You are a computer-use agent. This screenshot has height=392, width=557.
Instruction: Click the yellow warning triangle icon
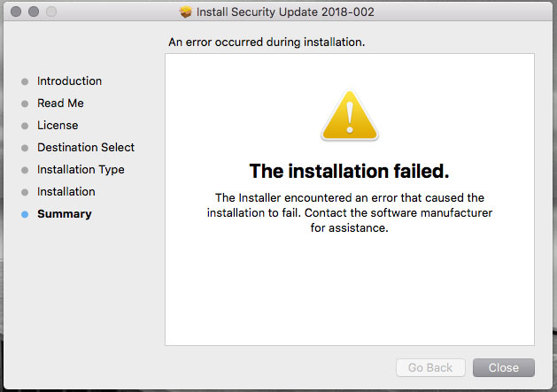click(350, 115)
